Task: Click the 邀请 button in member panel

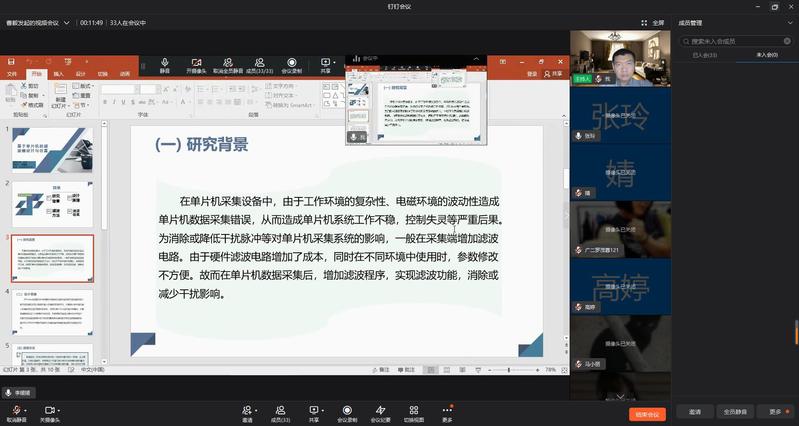Action: tap(694, 411)
